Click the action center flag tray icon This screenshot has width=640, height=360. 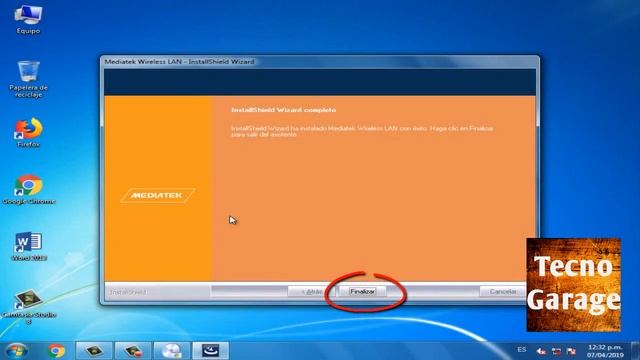point(571,351)
